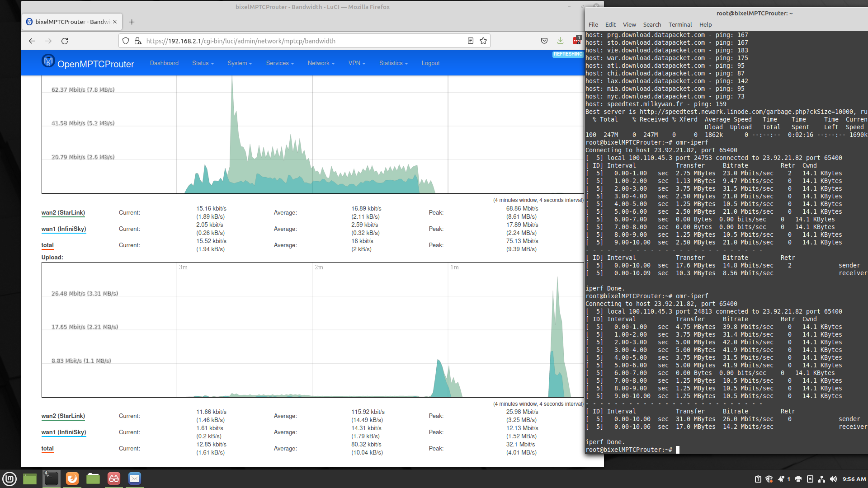Open the terminal's Search menu
The image size is (868, 488).
[652, 25]
